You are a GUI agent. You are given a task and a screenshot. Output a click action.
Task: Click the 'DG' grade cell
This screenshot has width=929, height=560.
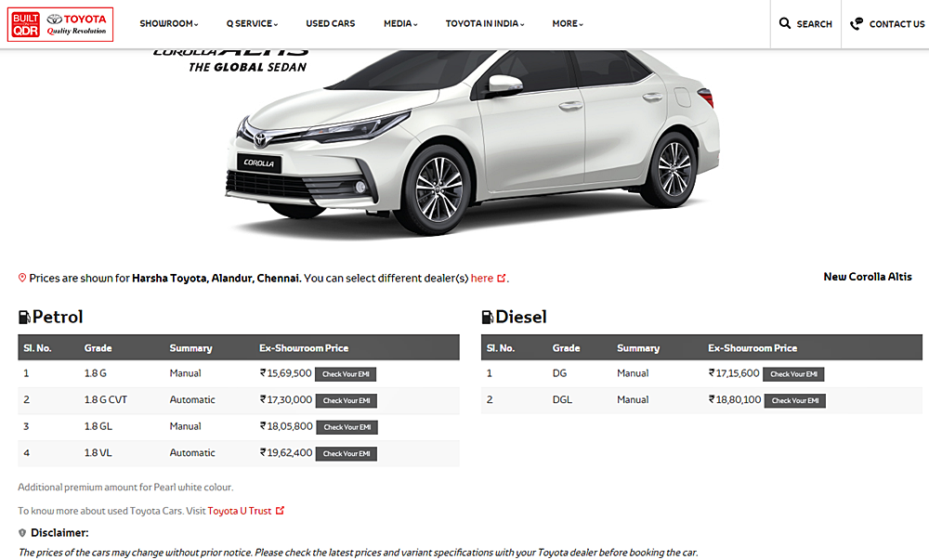point(559,373)
